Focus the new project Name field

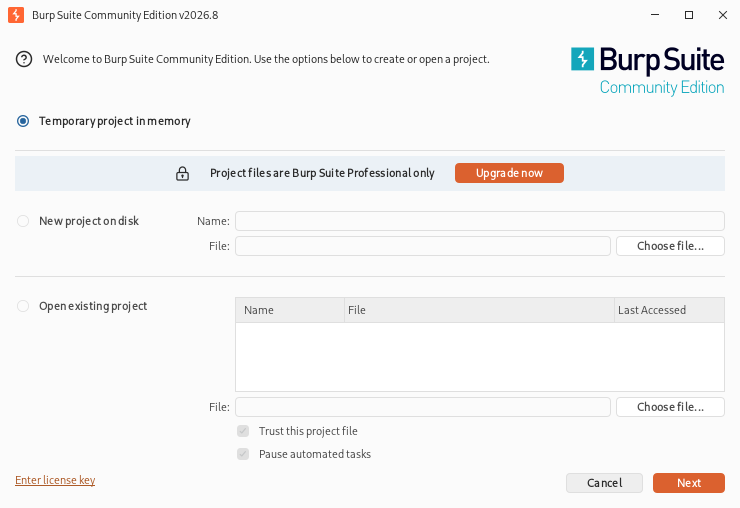(x=479, y=221)
